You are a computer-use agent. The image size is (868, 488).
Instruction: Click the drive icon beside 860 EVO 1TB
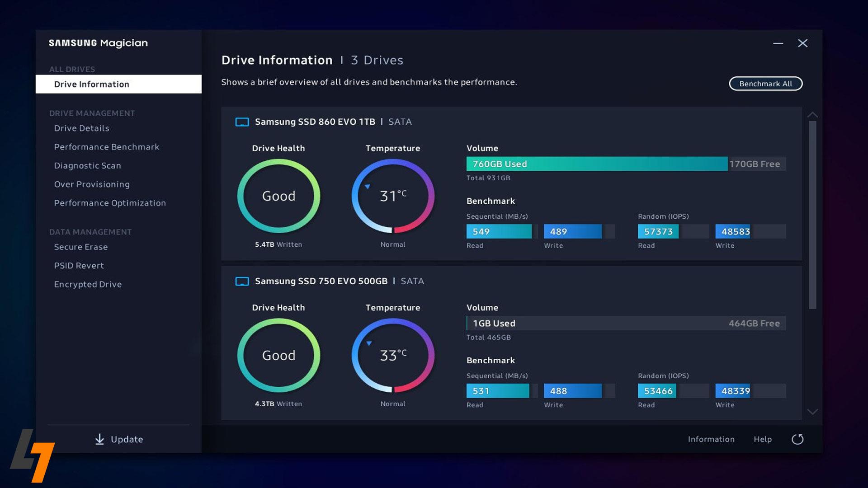pyautogui.click(x=242, y=122)
